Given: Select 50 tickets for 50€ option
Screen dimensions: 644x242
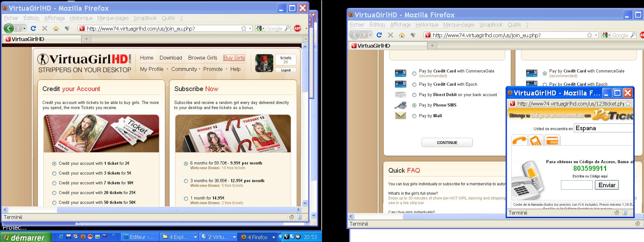Looking at the screenshot, I should point(54,203).
